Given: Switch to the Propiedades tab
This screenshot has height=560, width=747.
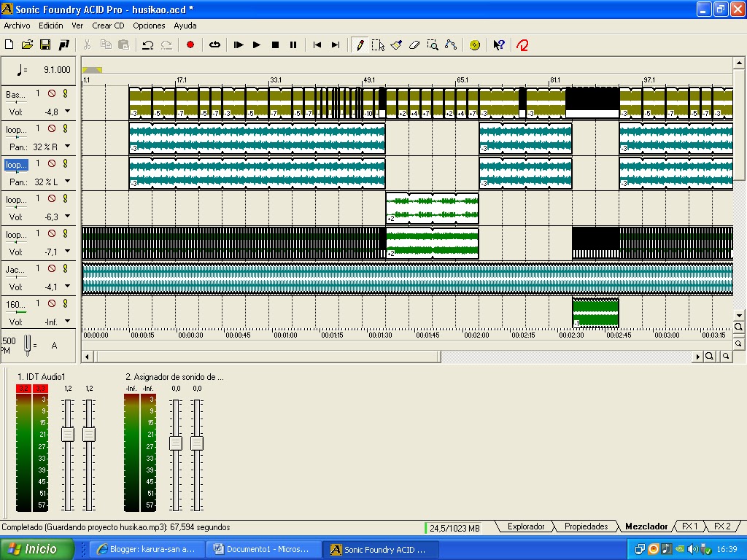Looking at the screenshot, I should (586, 526).
